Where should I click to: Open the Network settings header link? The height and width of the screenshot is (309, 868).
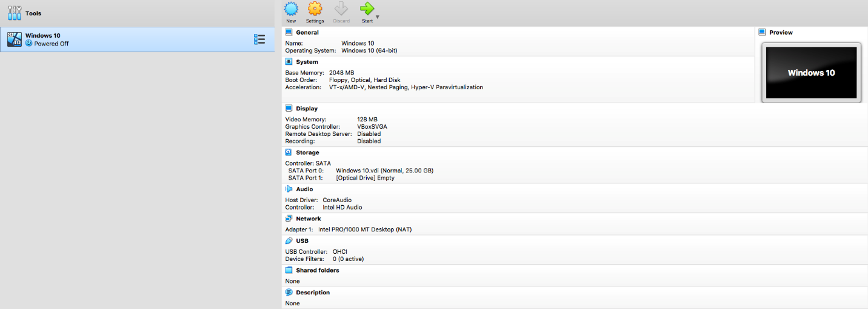(309, 219)
